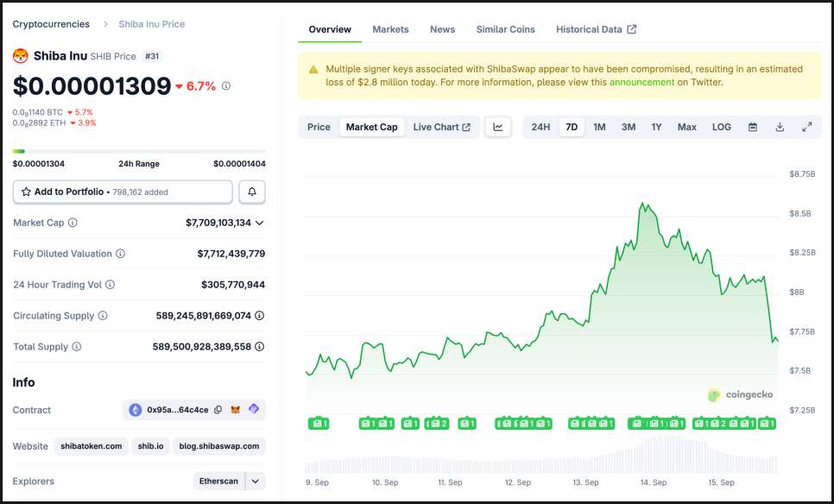This screenshot has height=504, width=834.
Task: Click the $305,770,944 trading volume value
Action: coord(233,285)
